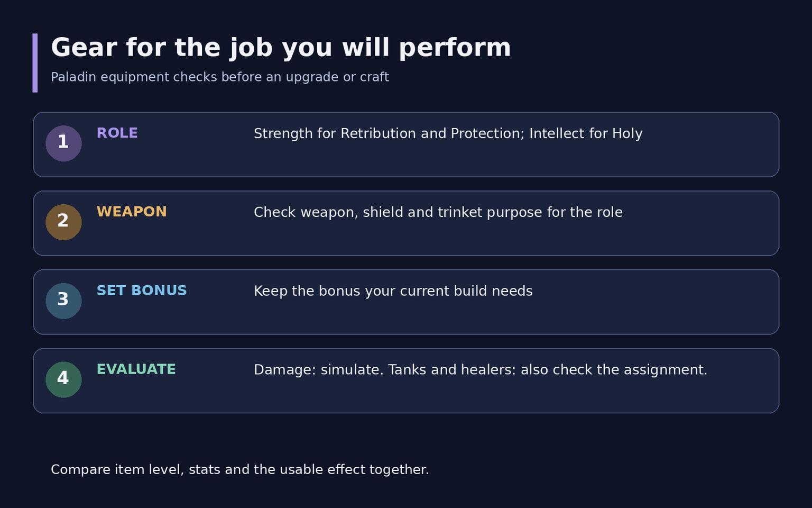Screen dimensions: 812x508
Task: Click the brown number 2 circle
Action: tap(63, 222)
